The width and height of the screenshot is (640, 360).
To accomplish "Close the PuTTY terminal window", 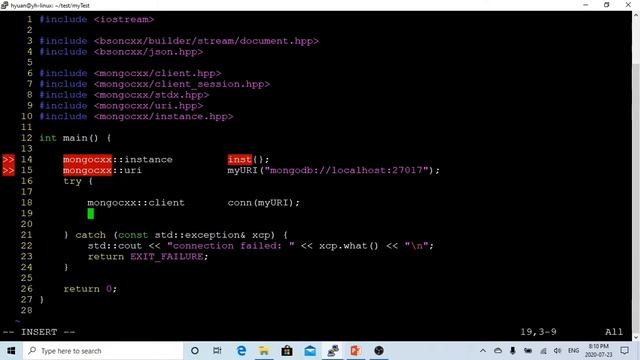I will point(628,5).
